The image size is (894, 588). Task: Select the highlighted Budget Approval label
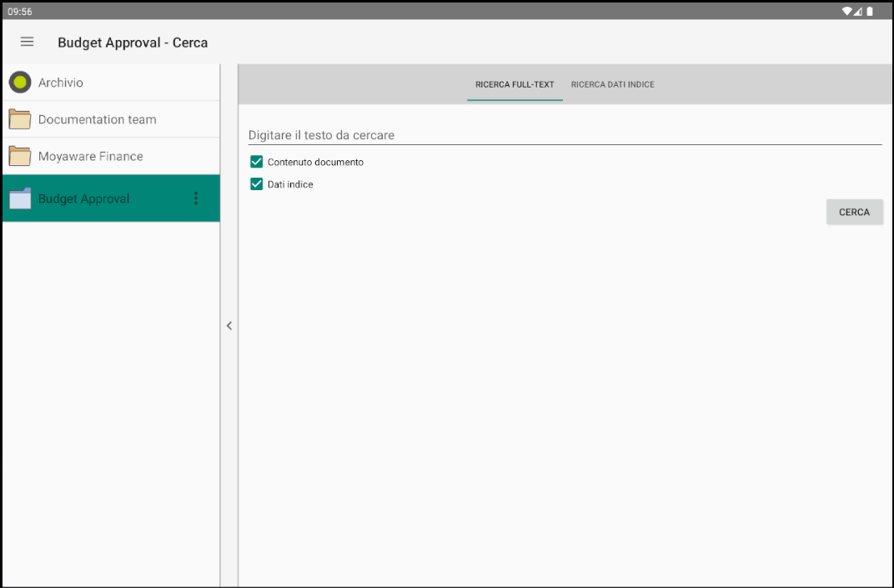[83, 199]
